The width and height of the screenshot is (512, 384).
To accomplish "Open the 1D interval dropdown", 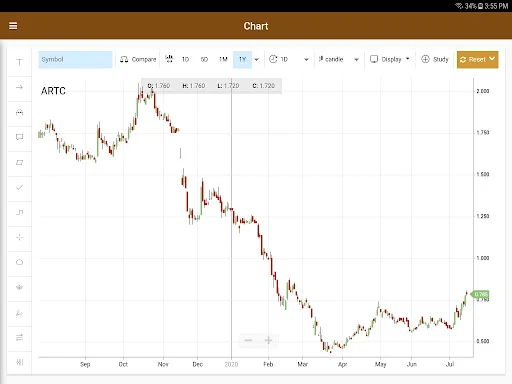I will (289, 59).
